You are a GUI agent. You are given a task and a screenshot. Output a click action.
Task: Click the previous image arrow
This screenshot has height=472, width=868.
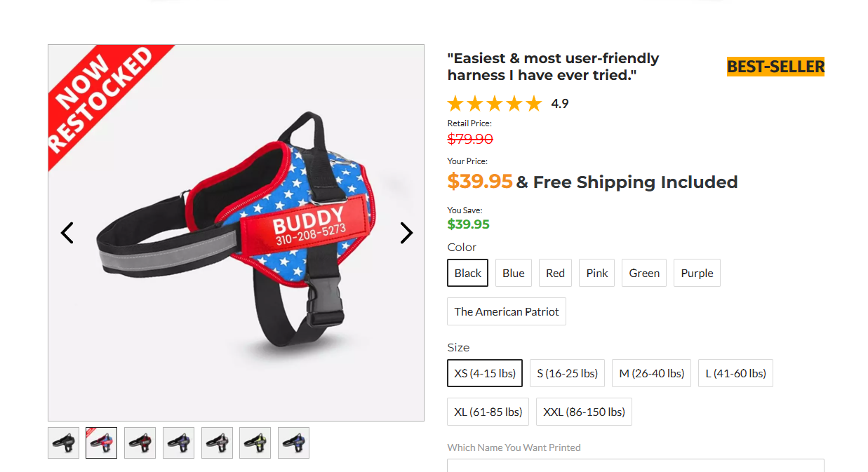67,233
